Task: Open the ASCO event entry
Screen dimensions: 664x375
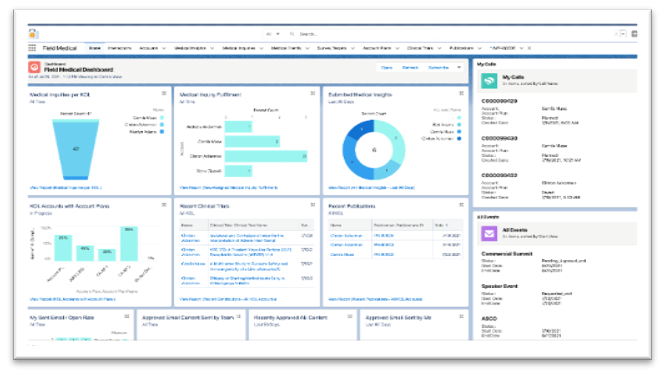Action: pos(489,318)
